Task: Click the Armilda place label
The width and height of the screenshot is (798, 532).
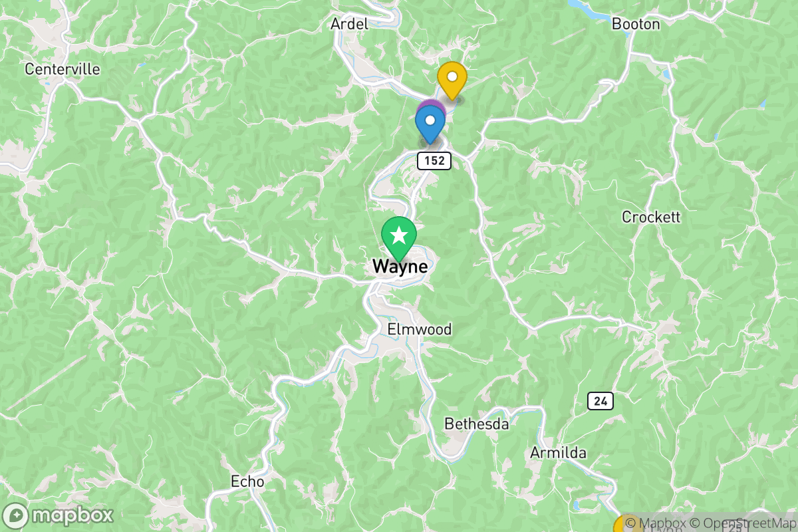Action: pyautogui.click(x=559, y=453)
